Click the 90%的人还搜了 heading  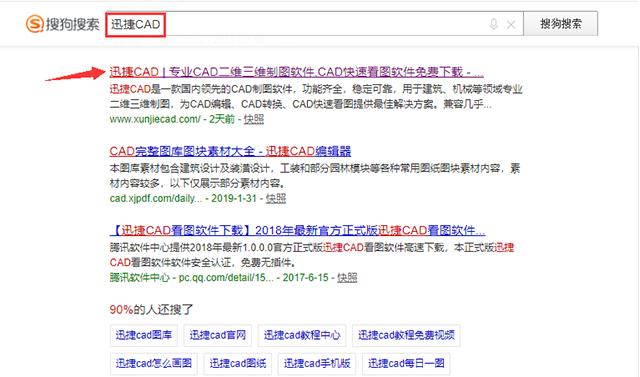151,310
